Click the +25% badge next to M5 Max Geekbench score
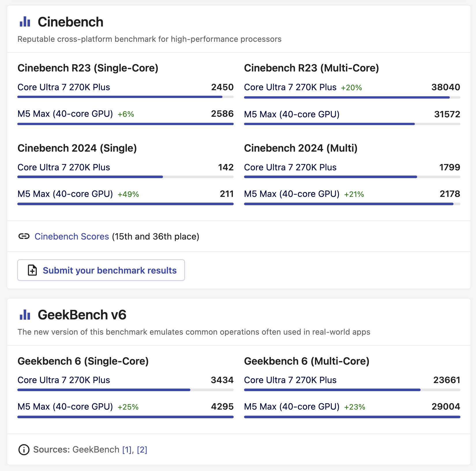This screenshot has width=476, height=471. click(x=128, y=407)
